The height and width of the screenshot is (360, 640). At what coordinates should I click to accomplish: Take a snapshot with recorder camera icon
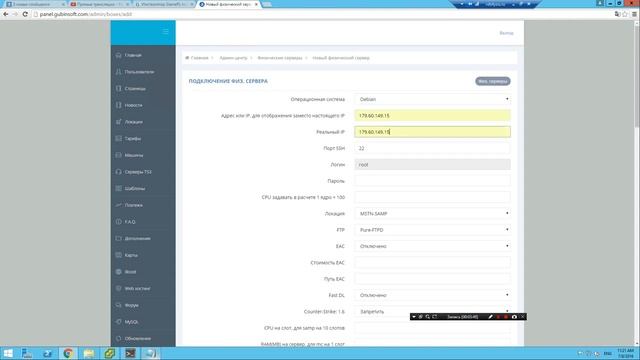point(514,317)
